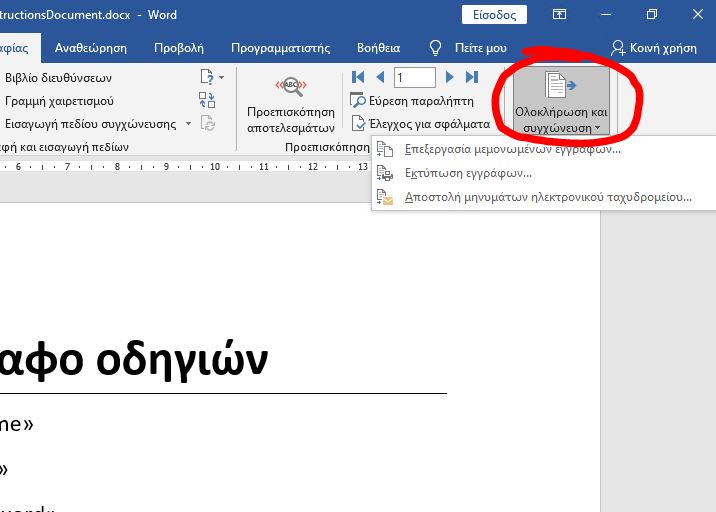
Task: Go to first record arrow
Action: click(358, 77)
